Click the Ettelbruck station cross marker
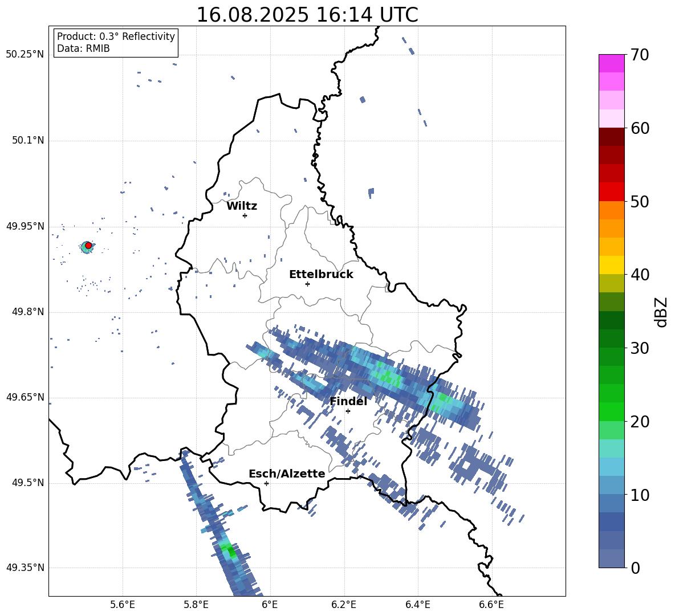Viewport: 675px width, 616px height. click(x=307, y=284)
